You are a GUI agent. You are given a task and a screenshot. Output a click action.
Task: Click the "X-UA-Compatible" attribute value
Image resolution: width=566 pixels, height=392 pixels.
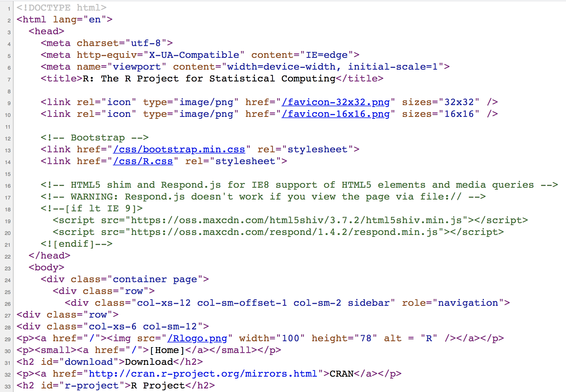194,55
